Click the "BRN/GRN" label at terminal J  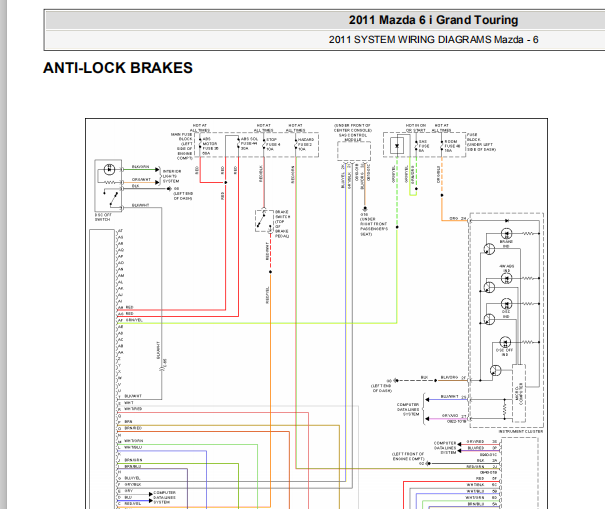coord(134,460)
